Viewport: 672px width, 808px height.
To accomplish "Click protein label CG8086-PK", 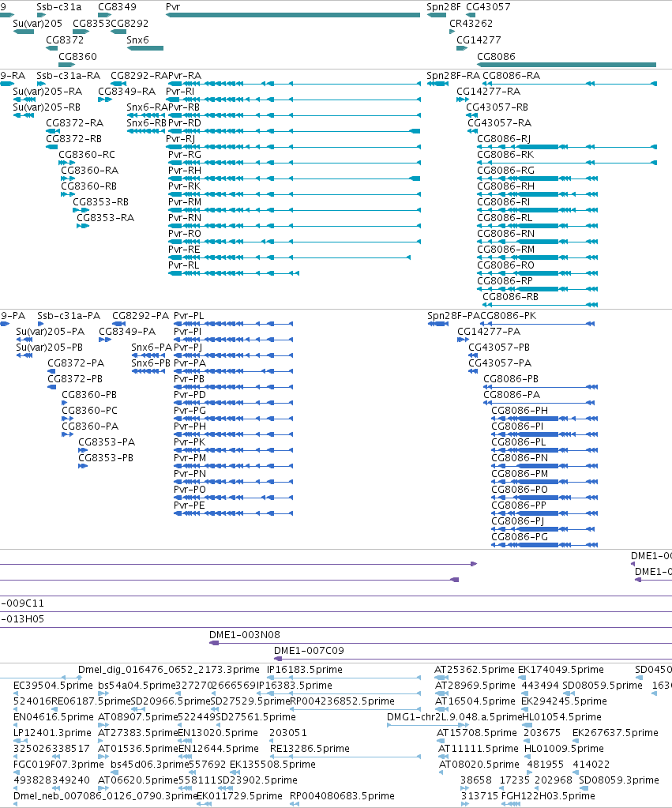I will (508, 315).
